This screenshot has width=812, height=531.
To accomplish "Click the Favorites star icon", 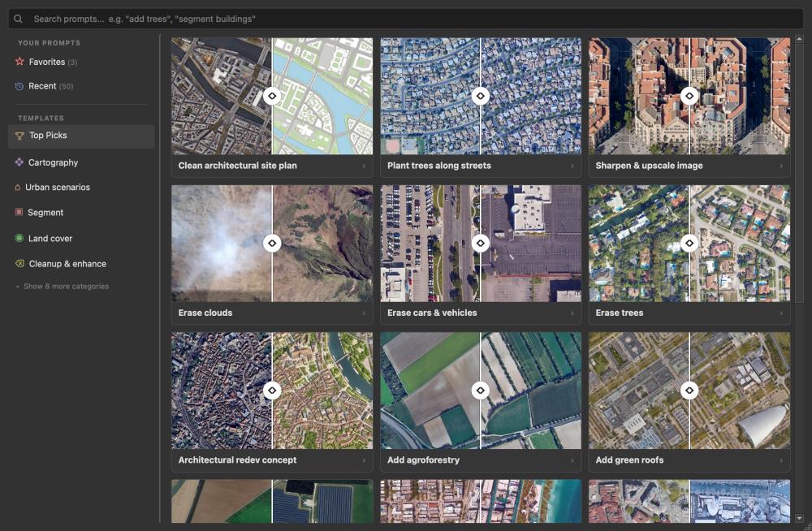I will click(19, 62).
